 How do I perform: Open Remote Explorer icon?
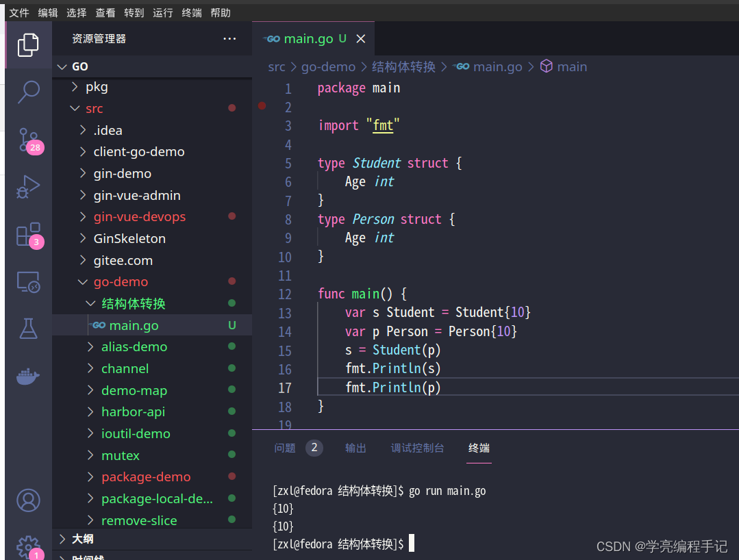(28, 282)
